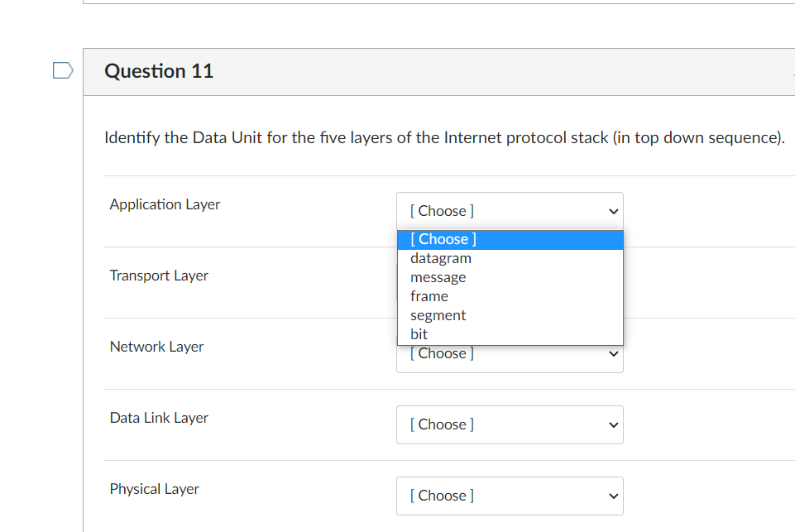795x532 pixels.
Task: Click the Application Layer label
Action: (165, 204)
